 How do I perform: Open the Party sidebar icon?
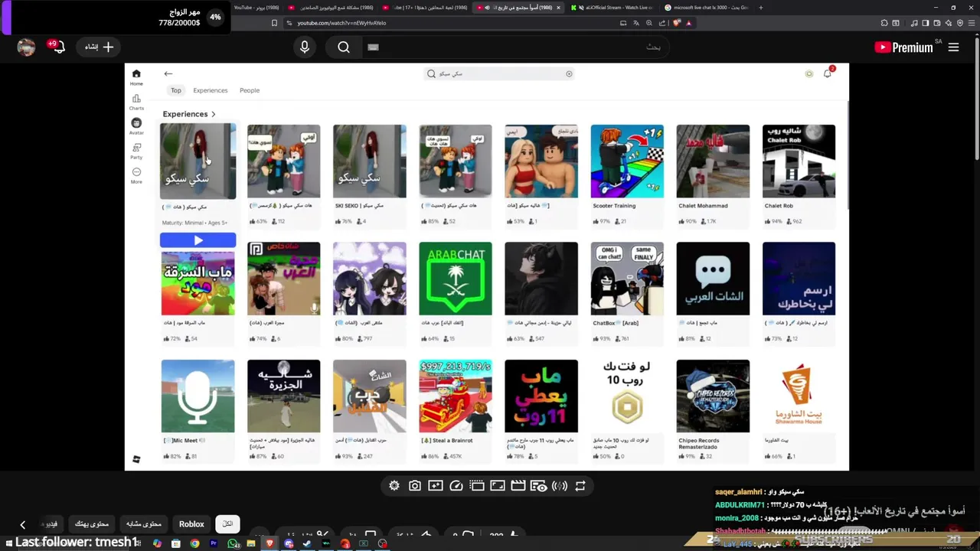[136, 148]
